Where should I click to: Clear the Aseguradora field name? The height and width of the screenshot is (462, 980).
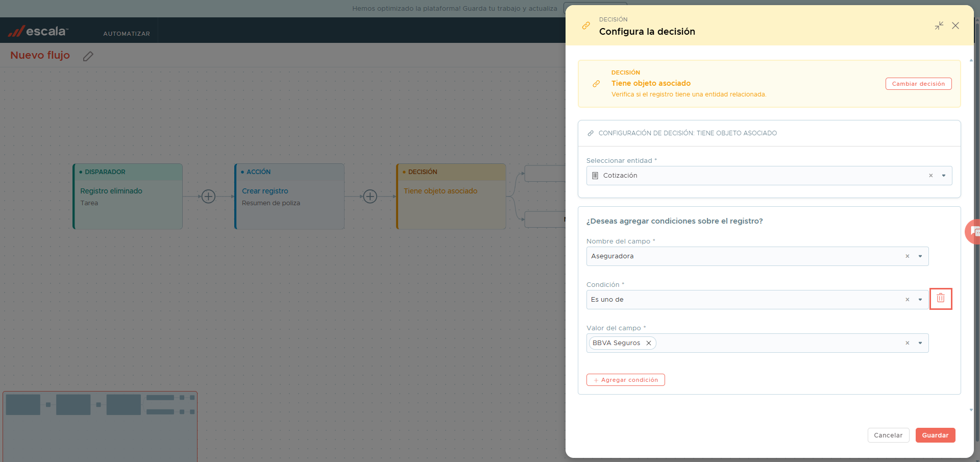908,256
